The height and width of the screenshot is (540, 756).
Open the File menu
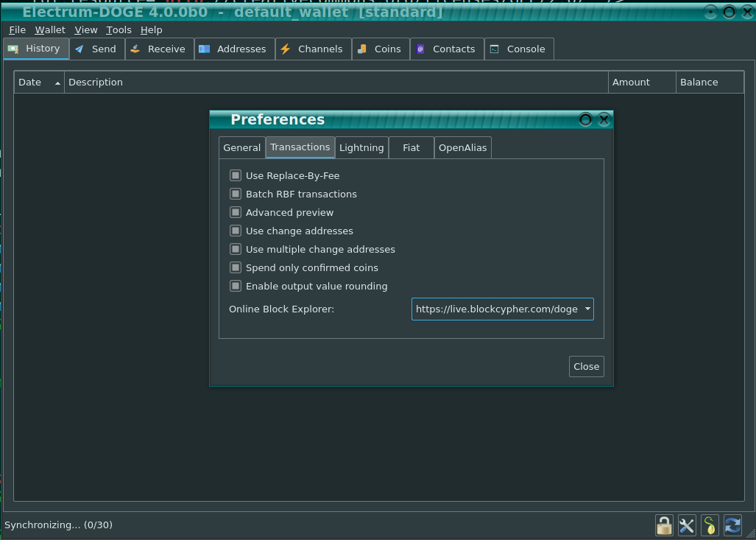click(18, 30)
